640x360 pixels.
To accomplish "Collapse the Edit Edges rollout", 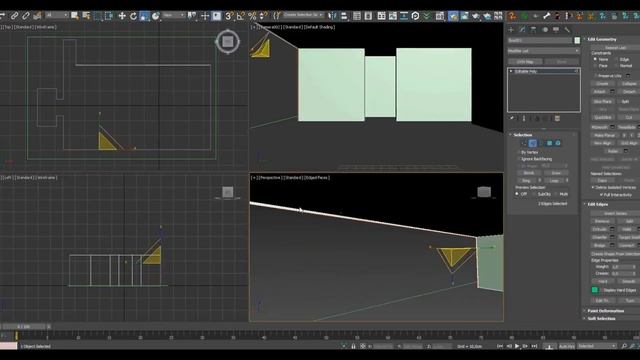I will 597,204.
